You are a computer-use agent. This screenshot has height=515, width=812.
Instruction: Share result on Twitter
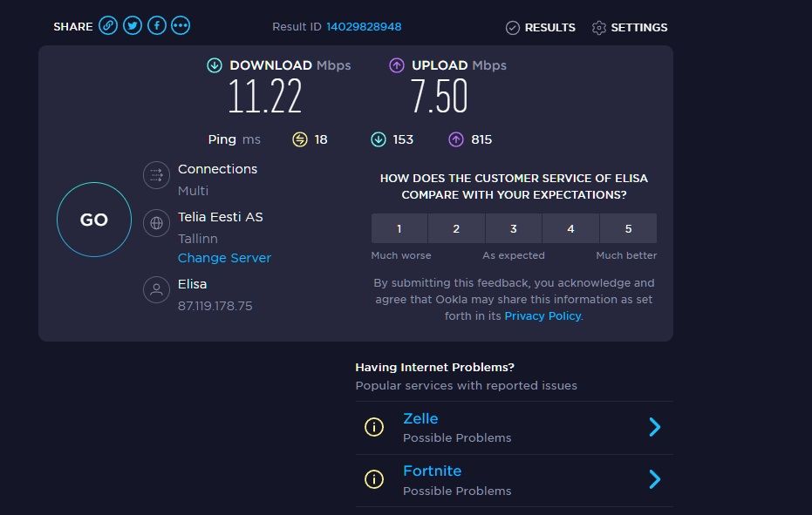coord(133,26)
